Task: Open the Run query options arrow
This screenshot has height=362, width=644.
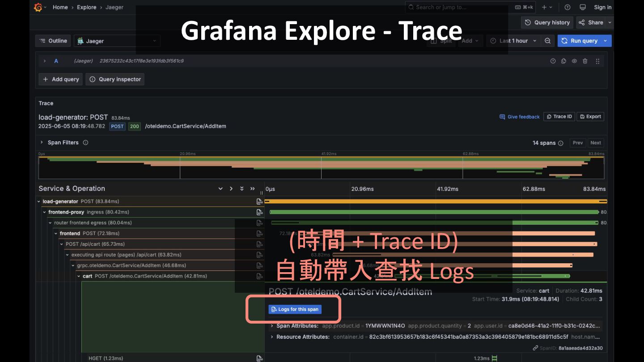Action: [606, 41]
